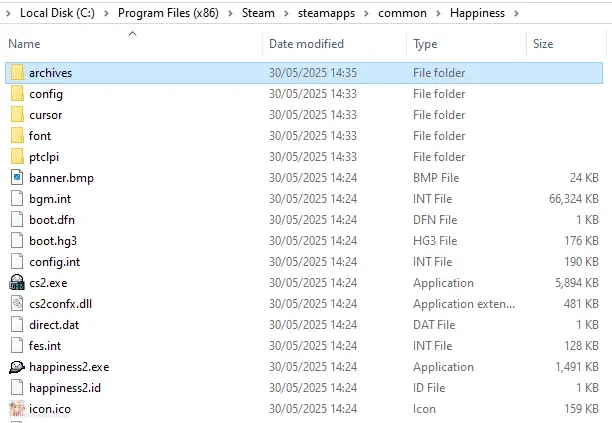612x423 pixels.
Task: Select the file name cs2confx.dll
Action: [x=60, y=304]
